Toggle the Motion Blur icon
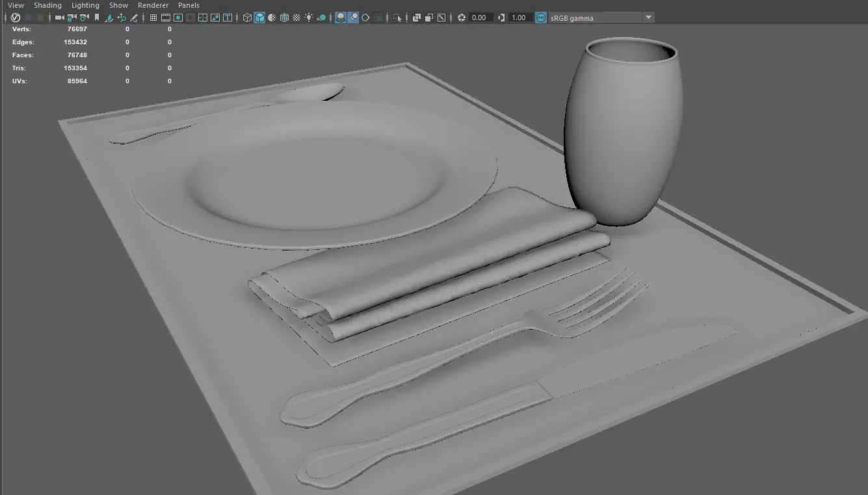Image resolution: width=868 pixels, height=495 pixels. [x=352, y=18]
